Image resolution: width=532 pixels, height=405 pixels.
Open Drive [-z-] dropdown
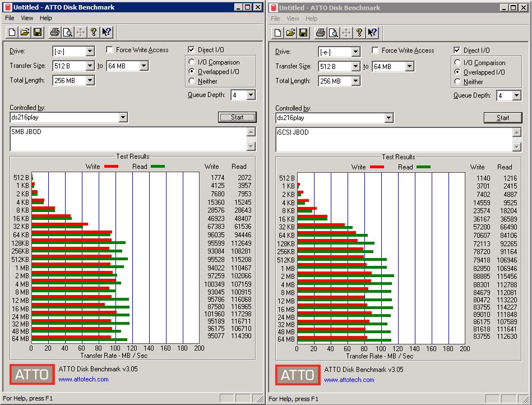pyautogui.click(x=90, y=51)
